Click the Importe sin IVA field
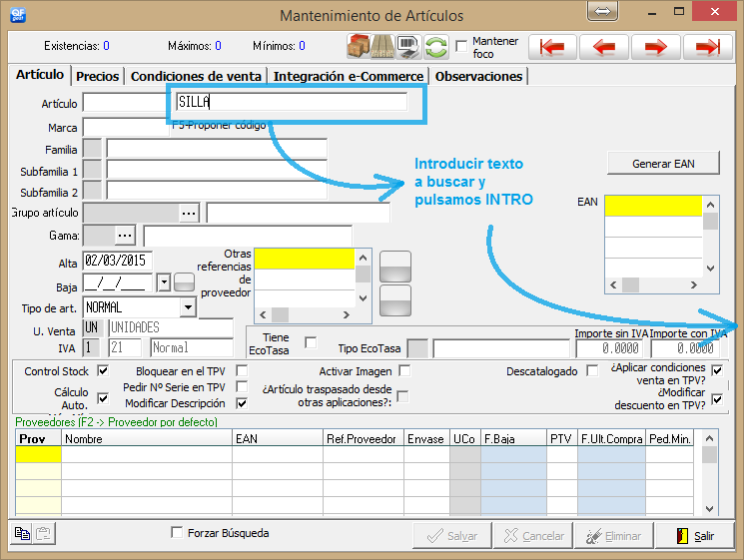 [610, 348]
